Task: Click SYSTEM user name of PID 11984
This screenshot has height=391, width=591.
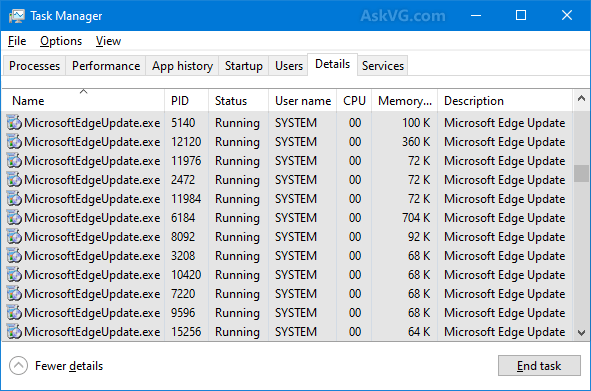Action: (296, 199)
